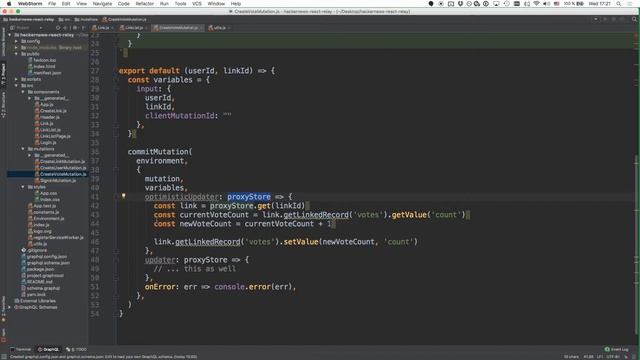Select CreateLinkMutation.js in the project tree

click(62, 162)
